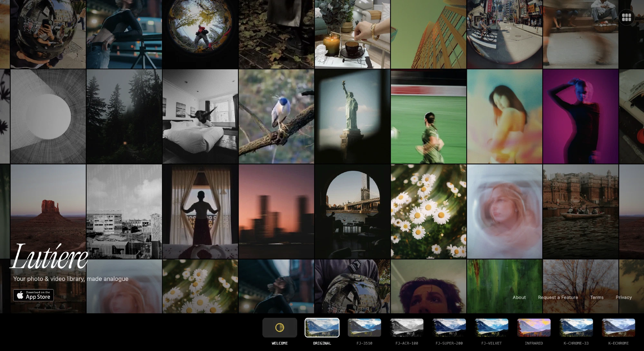Viewport: 644px width, 351px height.
Task: Choose the FJ-VELVET filter preset
Action: 491,327
